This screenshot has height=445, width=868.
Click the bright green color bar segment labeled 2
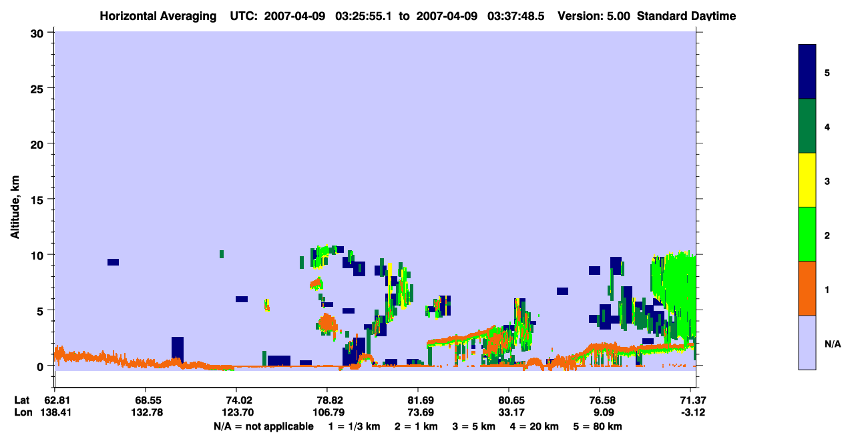click(807, 234)
